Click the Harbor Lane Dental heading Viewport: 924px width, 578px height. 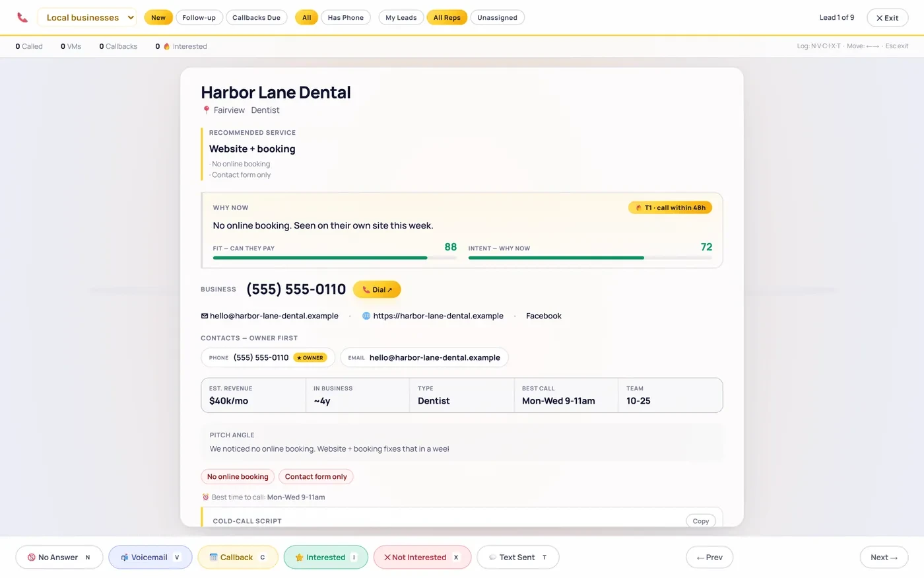pos(276,92)
